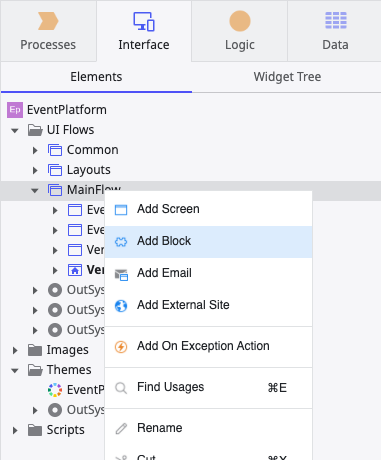Click the Add External Site globe icon
381x460 pixels.
coord(121,306)
